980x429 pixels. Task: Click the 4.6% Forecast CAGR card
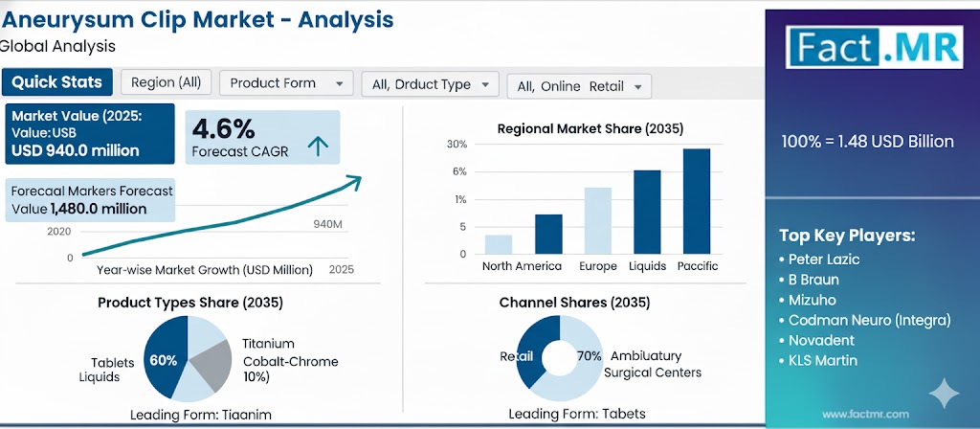point(259,137)
